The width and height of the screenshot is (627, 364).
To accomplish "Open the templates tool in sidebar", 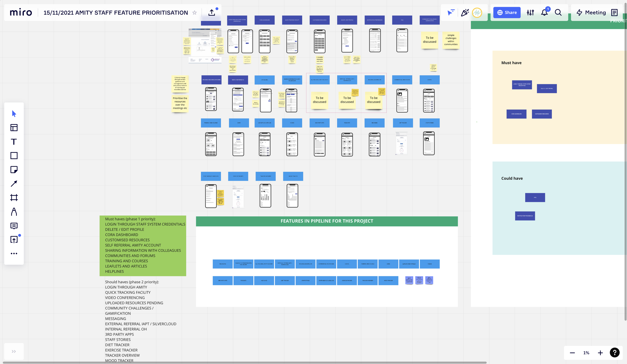I will (14, 128).
